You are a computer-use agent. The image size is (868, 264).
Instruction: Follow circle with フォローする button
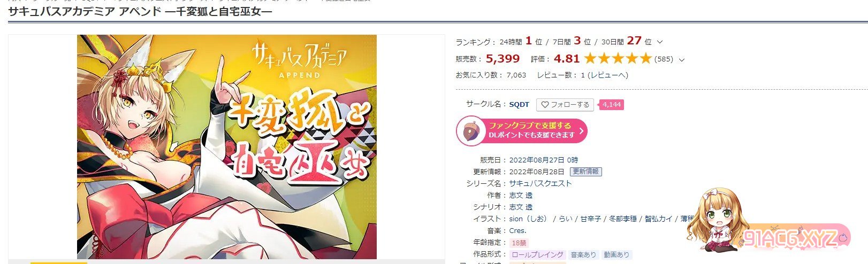565,105
